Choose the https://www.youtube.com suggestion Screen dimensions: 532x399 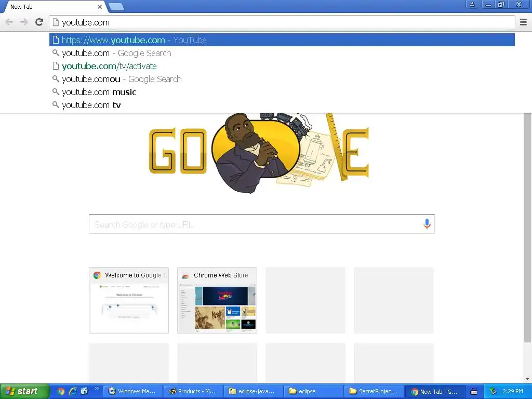tap(282, 40)
